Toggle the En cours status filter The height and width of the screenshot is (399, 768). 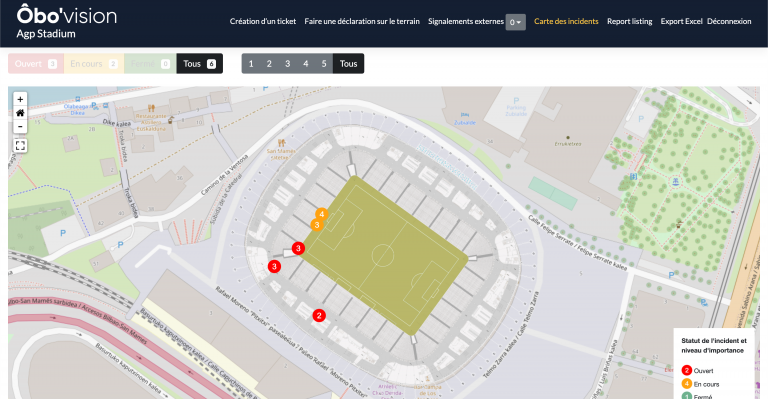(94, 64)
